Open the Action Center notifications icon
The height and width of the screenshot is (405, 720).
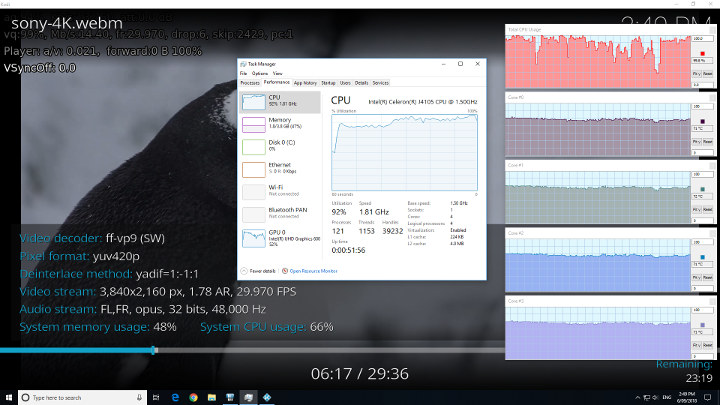click(x=708, y=398)
